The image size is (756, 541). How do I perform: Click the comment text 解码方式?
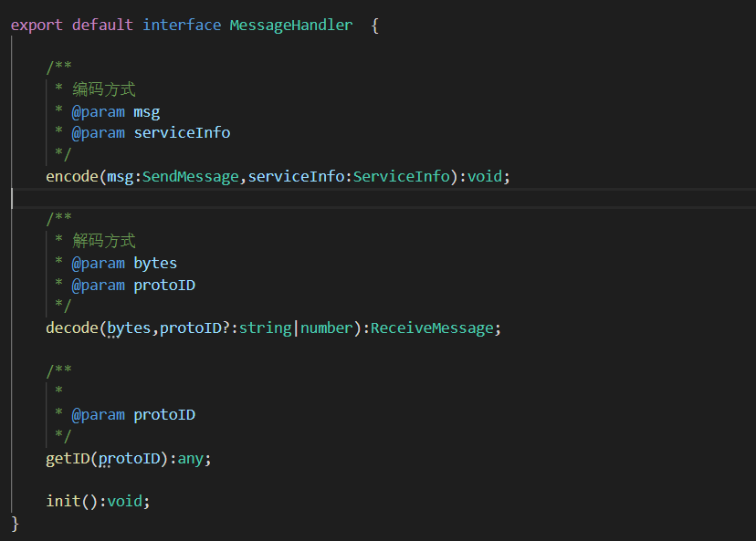(104, 240)
